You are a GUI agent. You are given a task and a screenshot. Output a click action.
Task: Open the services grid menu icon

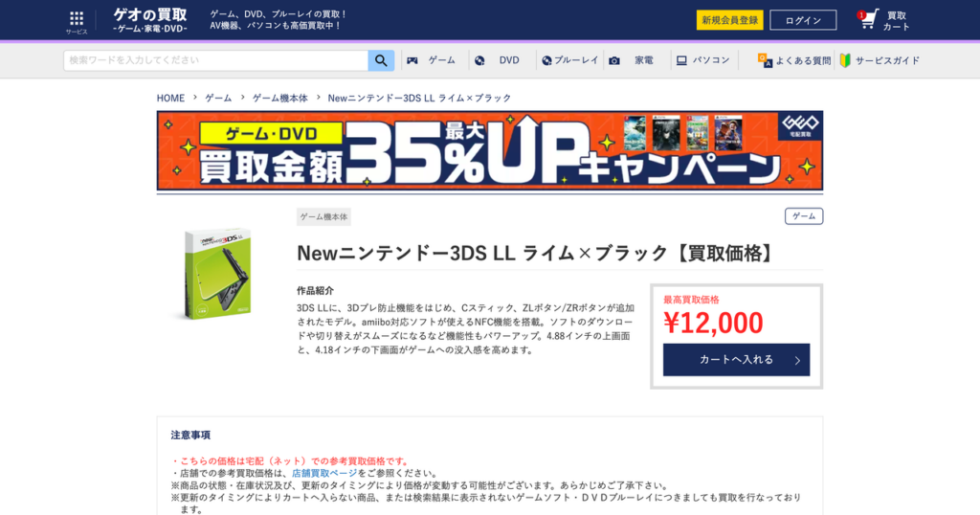[x=77, y=19]
